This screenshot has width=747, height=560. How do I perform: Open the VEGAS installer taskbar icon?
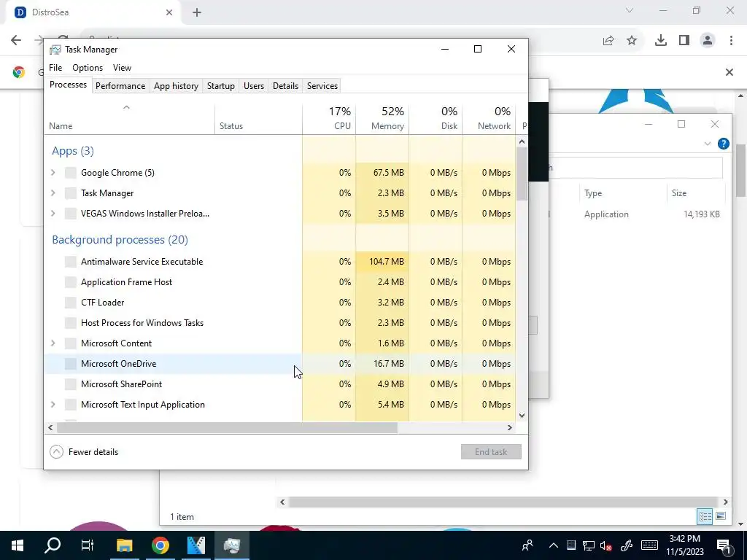196,545
